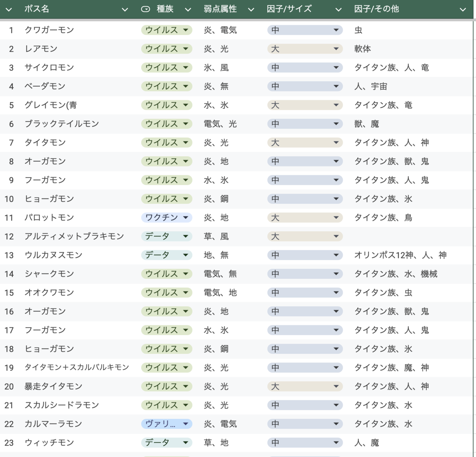Select the cell 人、魔 in ウィッチモン row
476x457 pixels.
click(x=367, y=442)
